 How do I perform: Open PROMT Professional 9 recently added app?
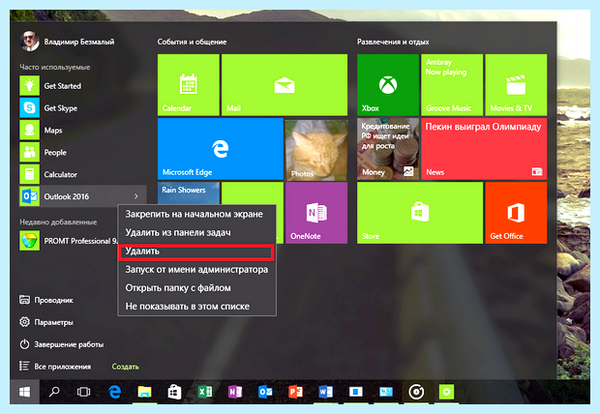(x=68, y=241)
